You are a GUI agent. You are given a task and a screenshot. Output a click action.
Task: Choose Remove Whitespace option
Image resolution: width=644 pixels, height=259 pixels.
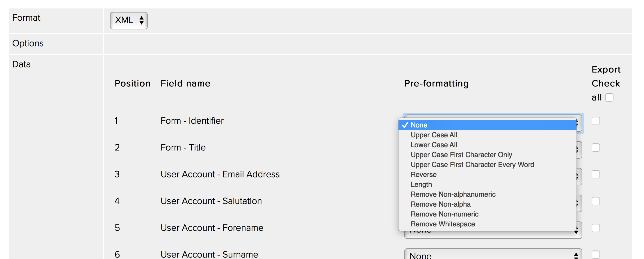click(x=442, y=224)
